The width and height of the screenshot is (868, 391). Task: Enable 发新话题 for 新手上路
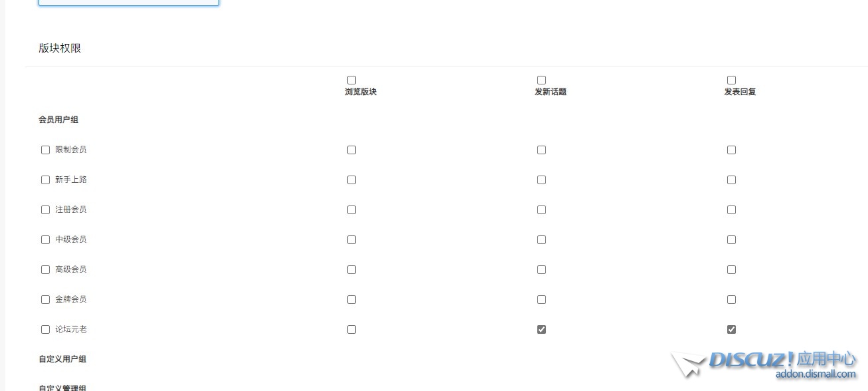coord(541,180)
